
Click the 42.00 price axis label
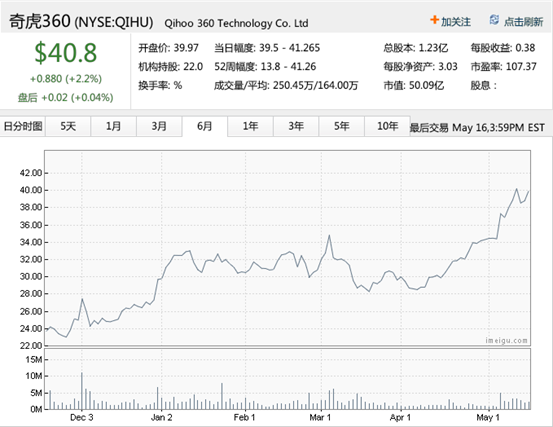click(31, 173)
